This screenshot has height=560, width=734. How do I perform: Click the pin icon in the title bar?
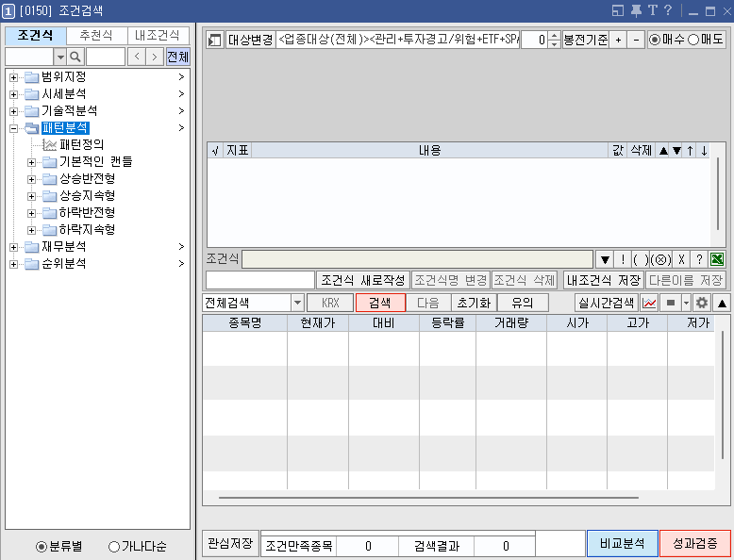636,10
